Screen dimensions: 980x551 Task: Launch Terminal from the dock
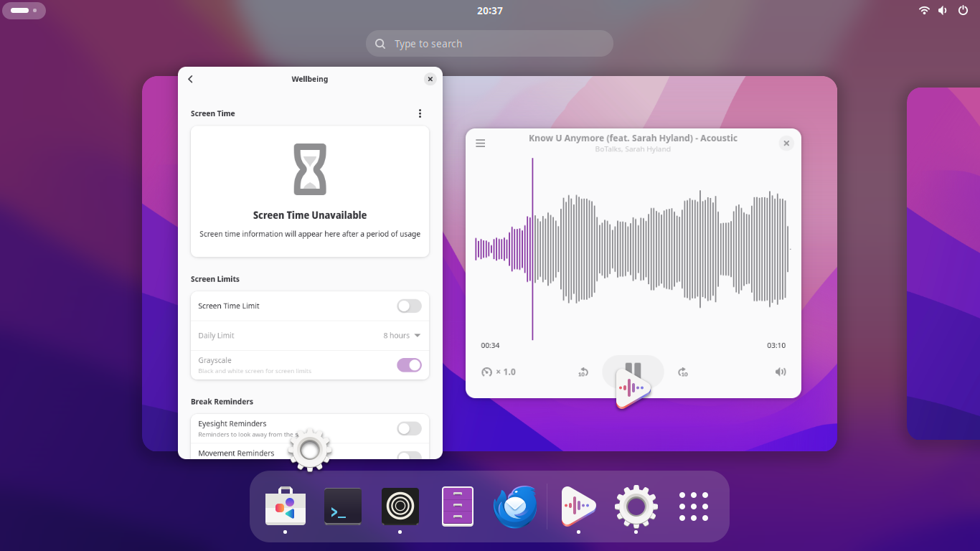(x=343, y=506)
